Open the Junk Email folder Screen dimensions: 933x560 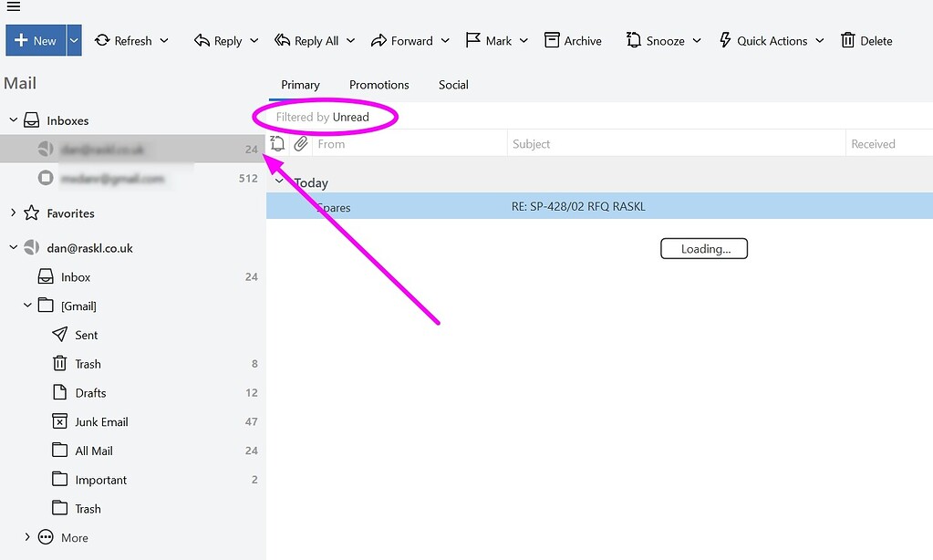(101, 421)
